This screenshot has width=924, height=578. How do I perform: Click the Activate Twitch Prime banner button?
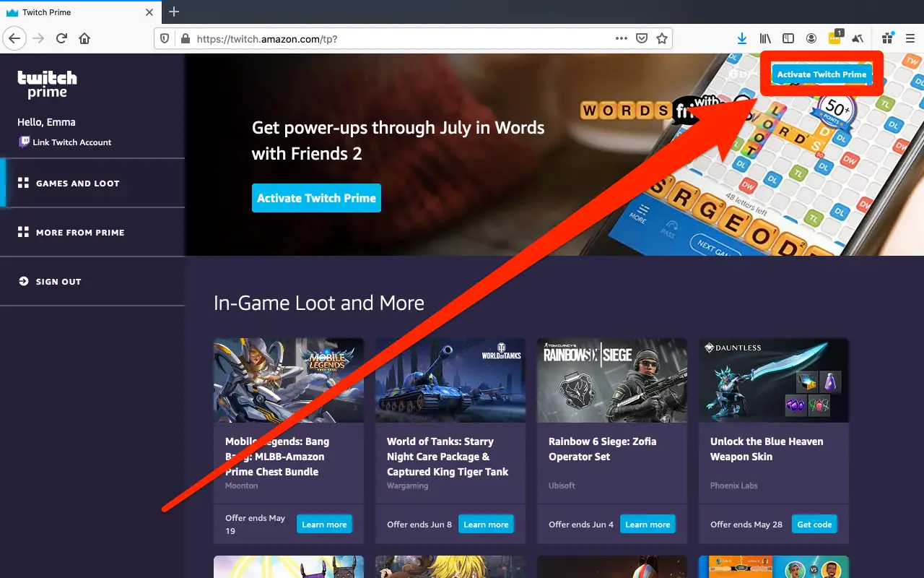[316, 197]
